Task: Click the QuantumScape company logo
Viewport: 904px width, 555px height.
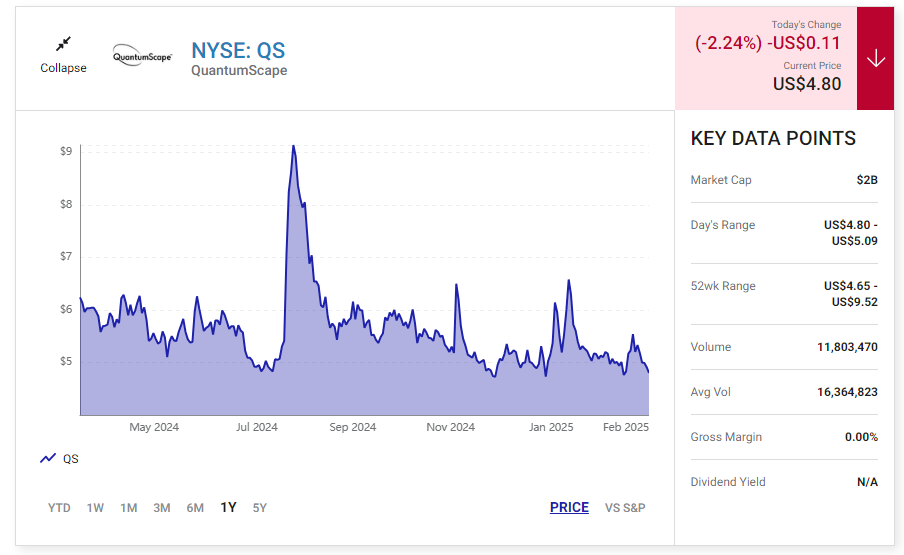Action: [x=142, y=56]
